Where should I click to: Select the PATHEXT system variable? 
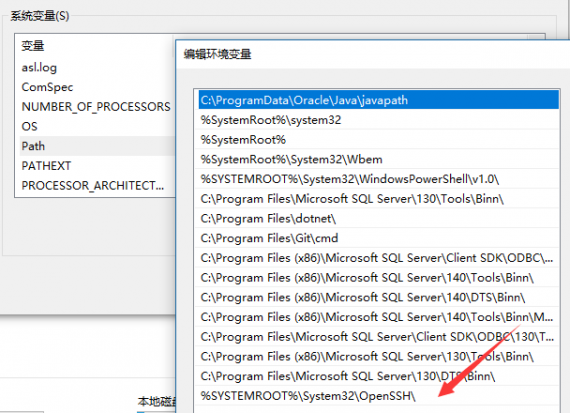(97, 166)
